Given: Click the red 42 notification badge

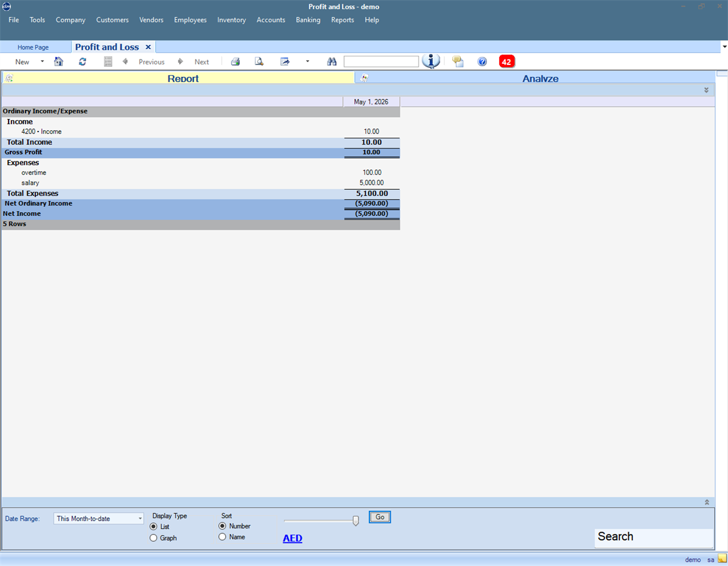Looking at the screenshot, I should pyautogui.click(x=507, y=61).
